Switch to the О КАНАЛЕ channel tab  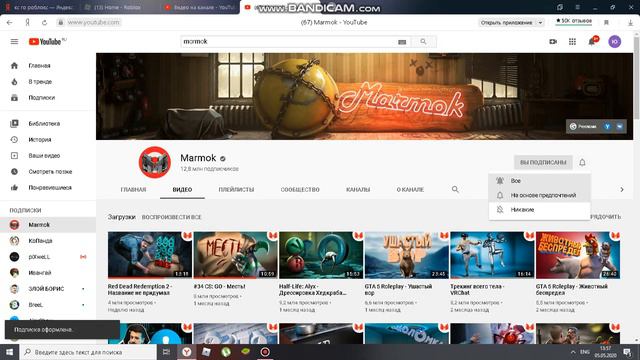pyautogui.click(x=410, y=189)
